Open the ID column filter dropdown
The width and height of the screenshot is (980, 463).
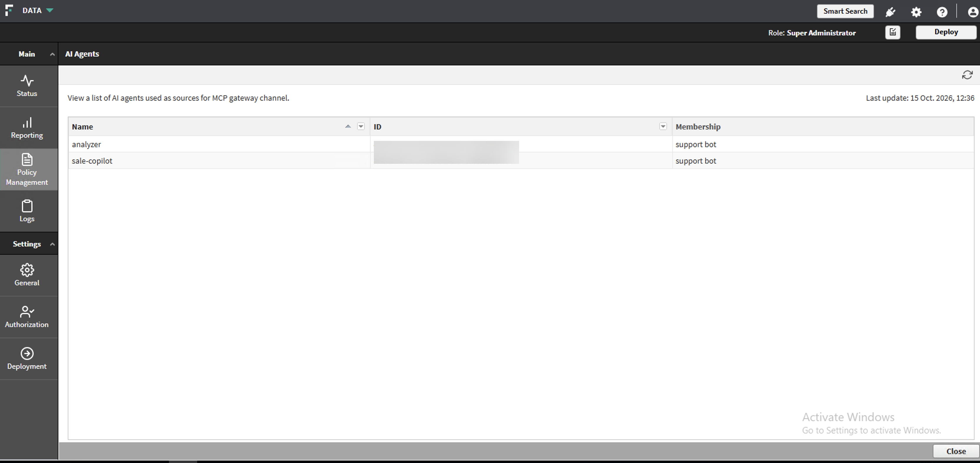click(x=663, y=126)
